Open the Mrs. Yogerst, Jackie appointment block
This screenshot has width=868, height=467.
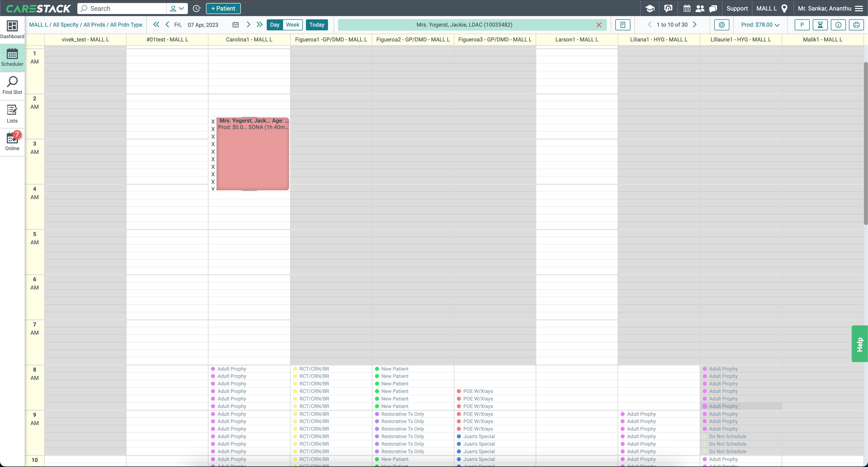tap(253, 154)
